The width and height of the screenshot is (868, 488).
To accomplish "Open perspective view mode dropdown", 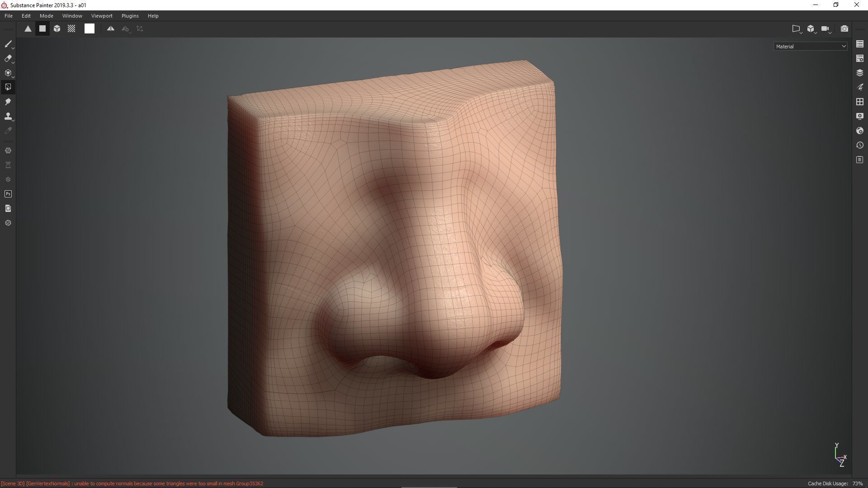I will 797,29.
